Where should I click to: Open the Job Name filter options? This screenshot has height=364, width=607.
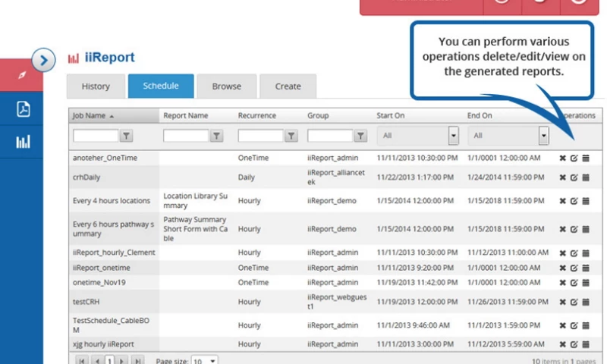click(126, 136)
